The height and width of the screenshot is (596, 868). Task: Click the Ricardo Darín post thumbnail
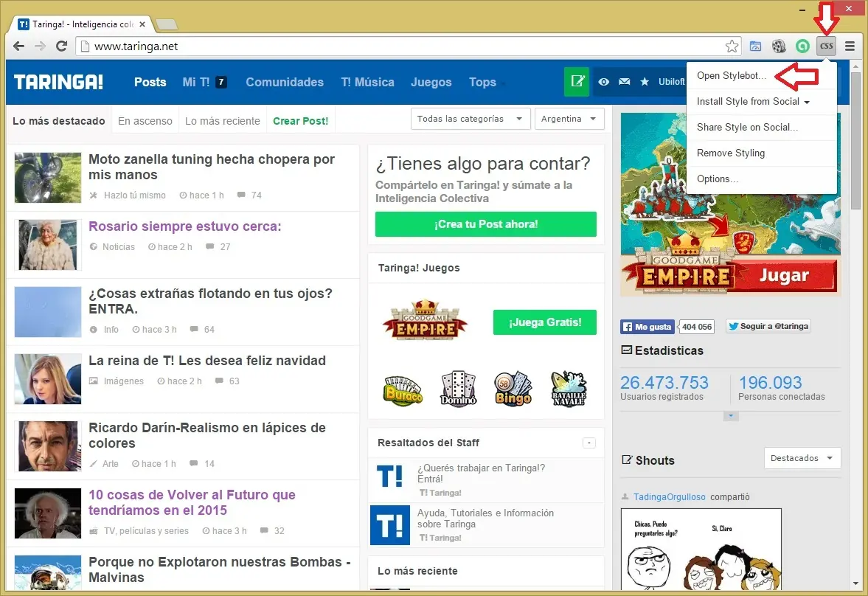coord(48,446)
